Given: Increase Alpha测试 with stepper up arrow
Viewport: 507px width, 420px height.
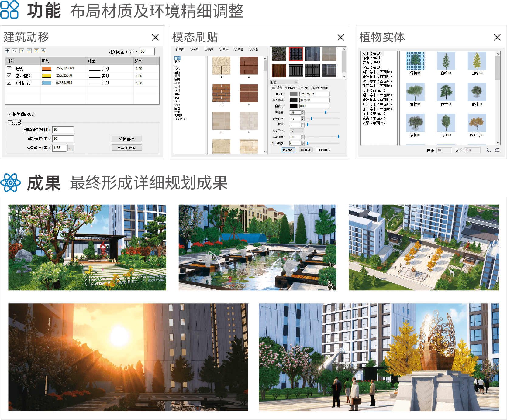Looking at the screenshot, I should [x=303, y=142].
